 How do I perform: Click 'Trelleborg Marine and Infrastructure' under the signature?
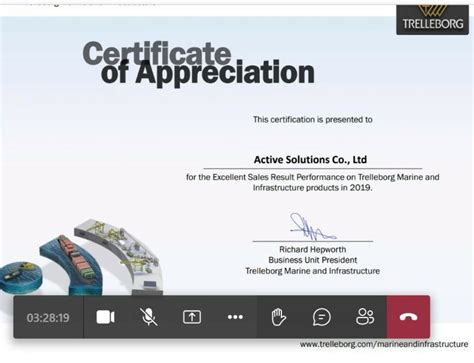coord(313,271)
